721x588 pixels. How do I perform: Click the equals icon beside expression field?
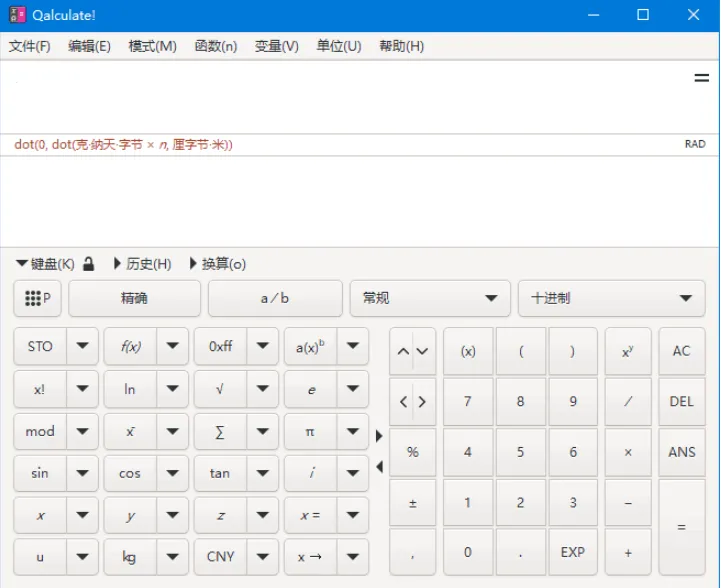pos(701,78)
